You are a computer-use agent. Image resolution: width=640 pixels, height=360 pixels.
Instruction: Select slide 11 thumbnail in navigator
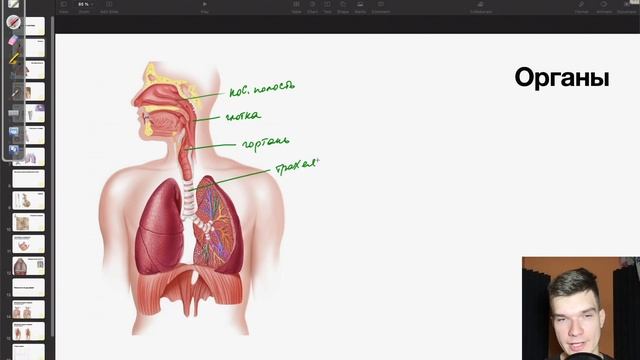point(28,244)
